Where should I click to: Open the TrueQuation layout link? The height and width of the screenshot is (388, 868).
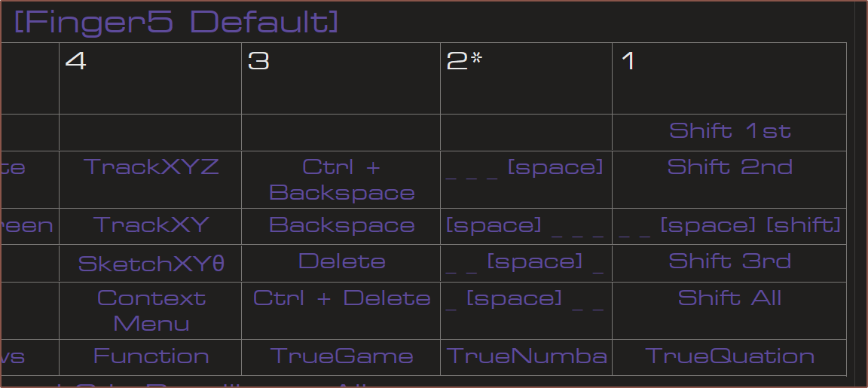tap(729, 356)
